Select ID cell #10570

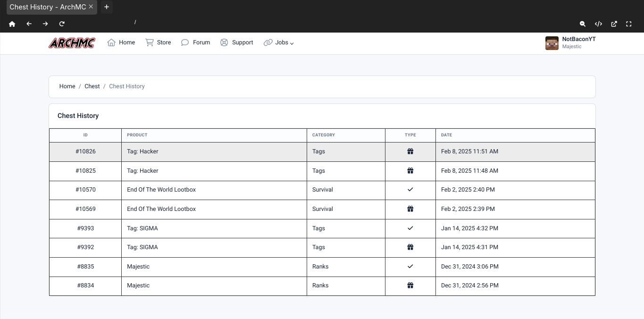[85, 190]
